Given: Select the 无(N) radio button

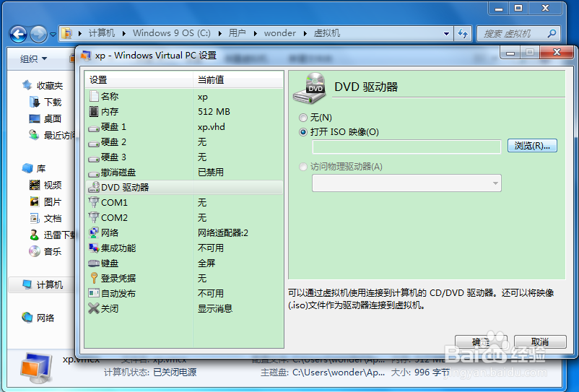Looking at the screenshot, I should (302, 118).
